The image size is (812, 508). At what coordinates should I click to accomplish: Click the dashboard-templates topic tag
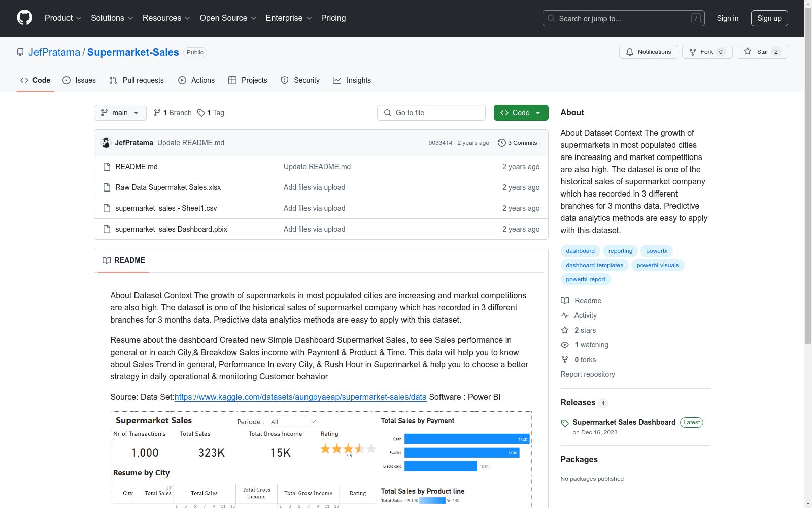[595, 265]
